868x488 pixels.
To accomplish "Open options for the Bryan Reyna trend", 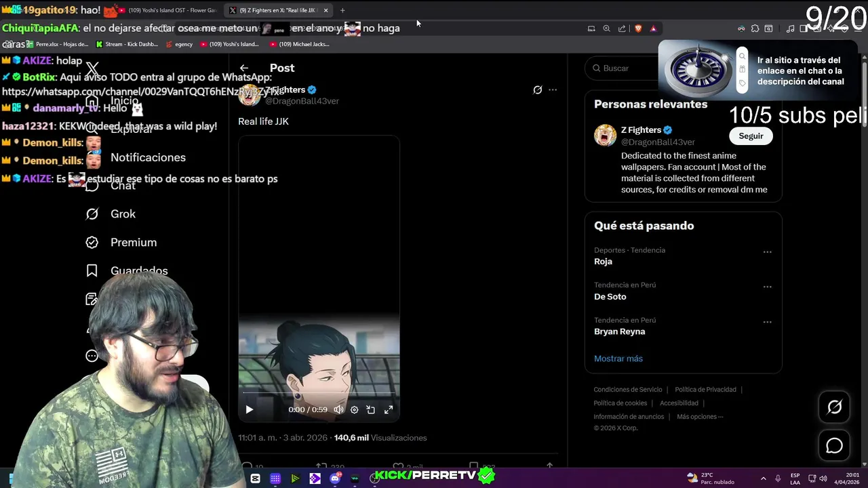I will [767, 322].
